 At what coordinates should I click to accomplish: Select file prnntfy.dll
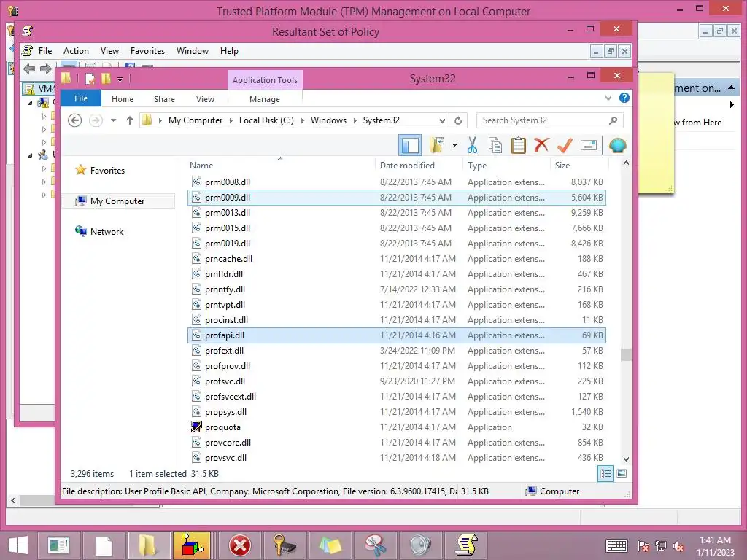[397, 289]
